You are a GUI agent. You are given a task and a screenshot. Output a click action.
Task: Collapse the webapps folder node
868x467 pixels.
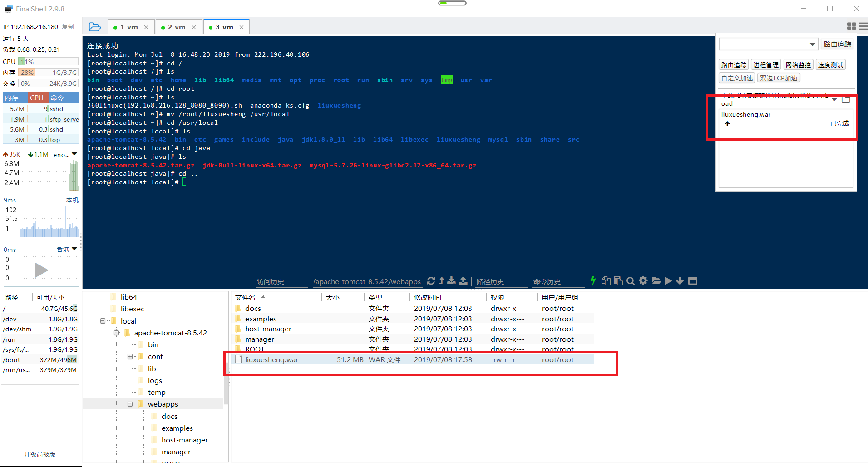130,404
